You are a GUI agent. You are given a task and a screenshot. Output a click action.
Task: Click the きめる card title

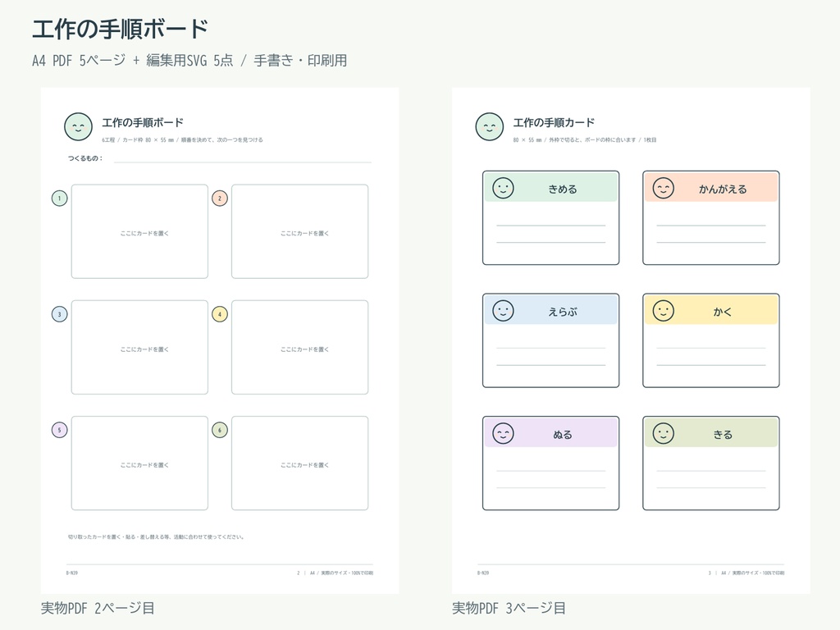pyautogui.click(x=563, y=189)
